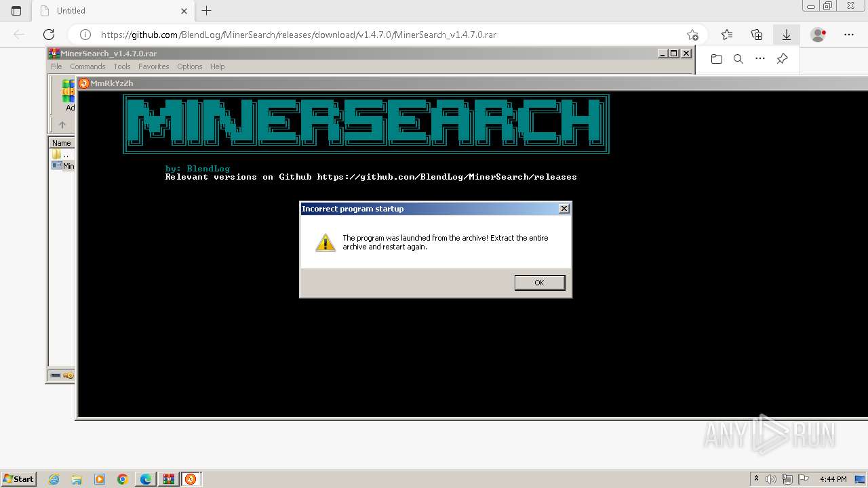
Task: Open Windows Media Player from taskbar
Action: click(100, 479)
